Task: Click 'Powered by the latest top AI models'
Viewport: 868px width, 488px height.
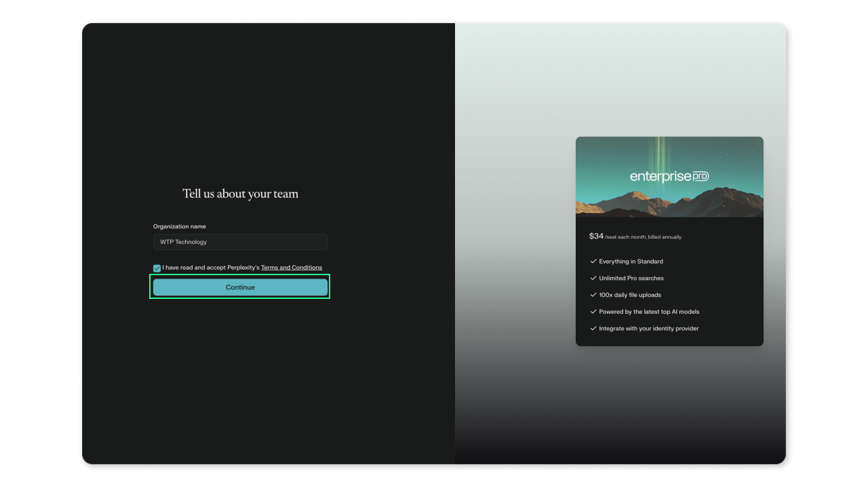Action: click(649, 312)
